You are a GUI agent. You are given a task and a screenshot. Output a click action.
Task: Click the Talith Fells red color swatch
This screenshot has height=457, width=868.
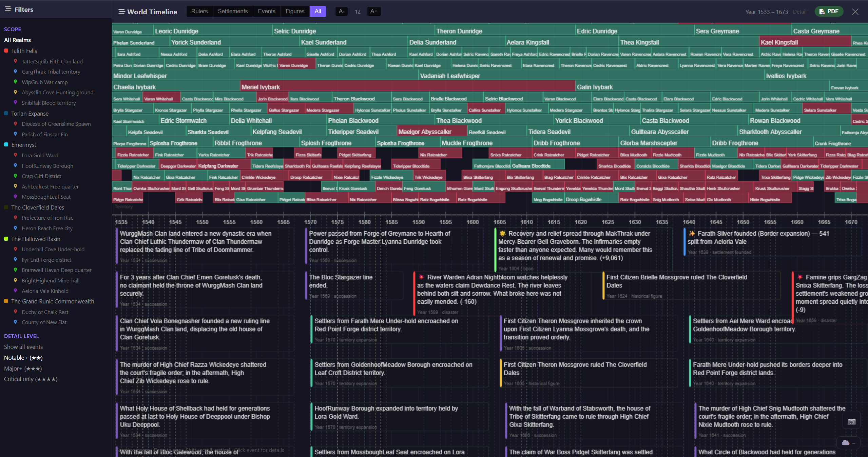coord(6,51)
